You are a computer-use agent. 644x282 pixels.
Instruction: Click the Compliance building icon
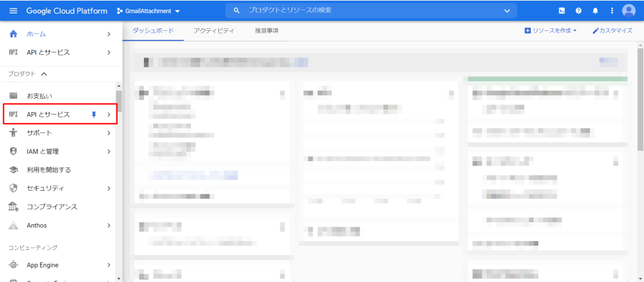[13, 206]
